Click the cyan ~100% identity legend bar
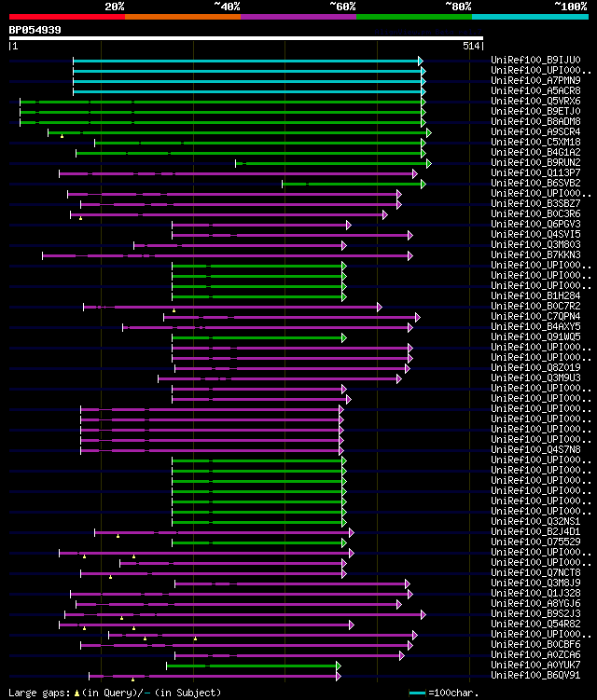 point(531,17)
